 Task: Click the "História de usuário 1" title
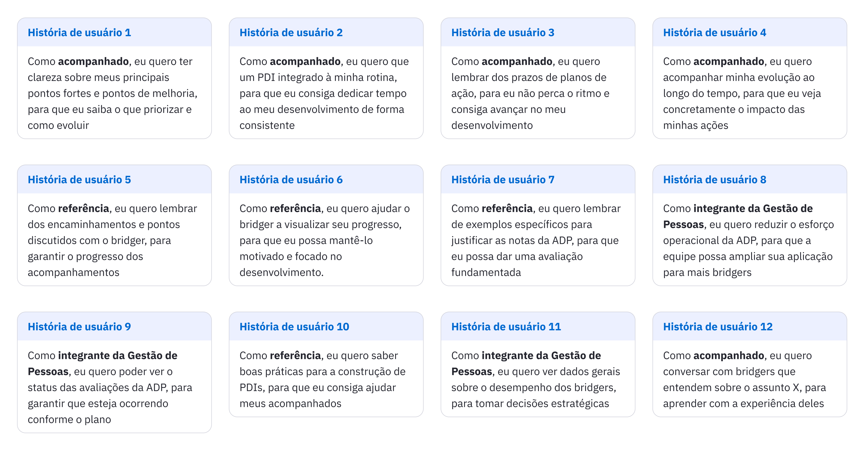[x=79, y=33]
